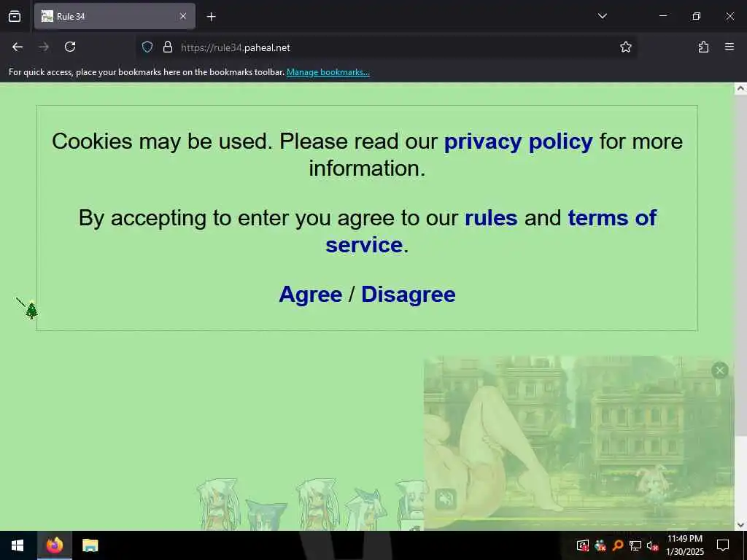This screenshot has width=747, height=560.
Task: Click the page scrollbar down arrow
Action: pos(740,525)
